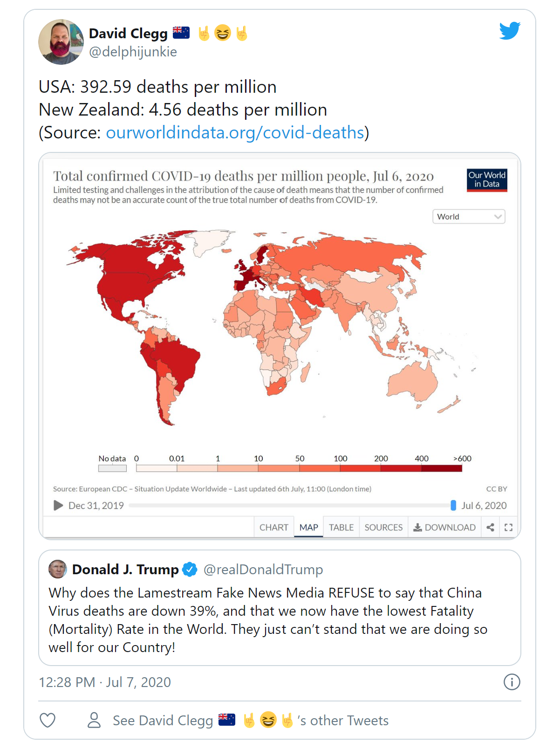560x756 pixels.
Task: Click the Twitter bird logo
Action: [x=510, y=31]
